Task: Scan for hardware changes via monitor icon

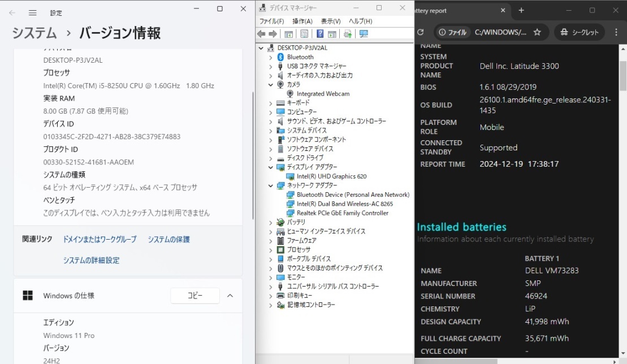Action: [364, 34]
